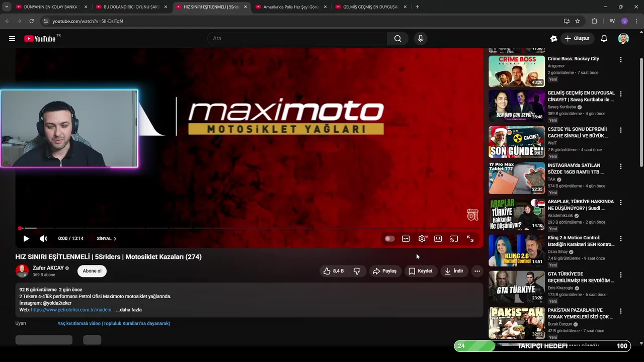This screenshot has height=362, width=644.
Task: Click the sparkle icon next to Oluştur
Action: tap(554, 39)
